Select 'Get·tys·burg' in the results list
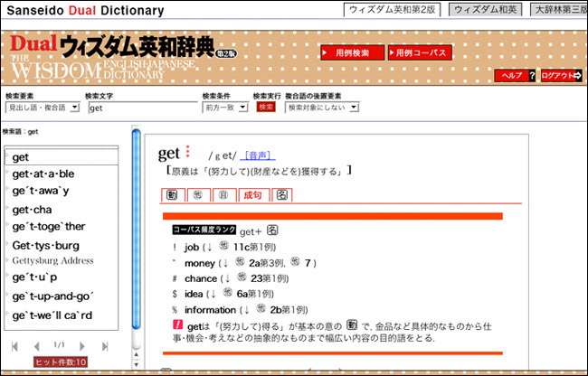Screen dimensions: 588x376 tap(46, 246)
